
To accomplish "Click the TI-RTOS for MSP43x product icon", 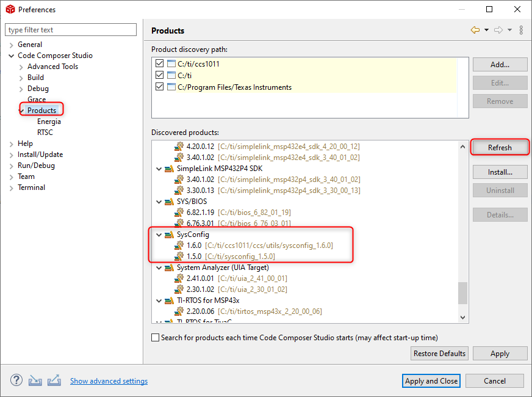I will point(169,300).
